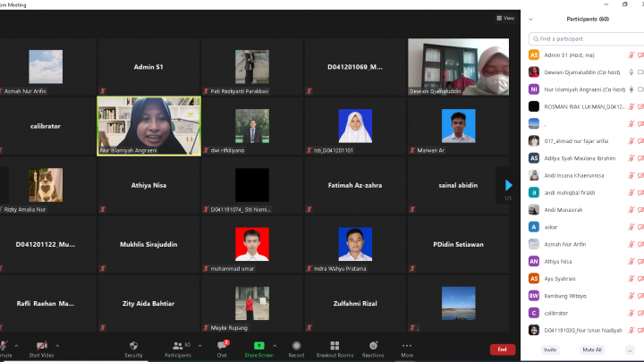644x362 pixels.
Task: Click the More options ellipsis icon
Action: (x=407, y=345)
